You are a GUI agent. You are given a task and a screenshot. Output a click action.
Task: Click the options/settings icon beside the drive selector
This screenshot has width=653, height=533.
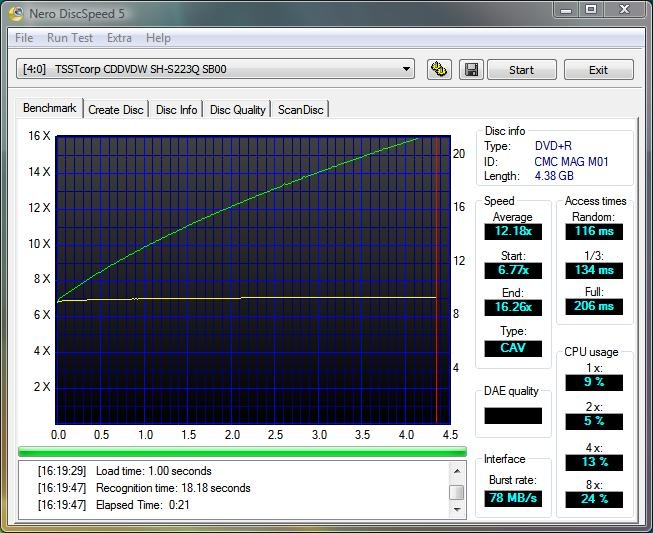438,70
